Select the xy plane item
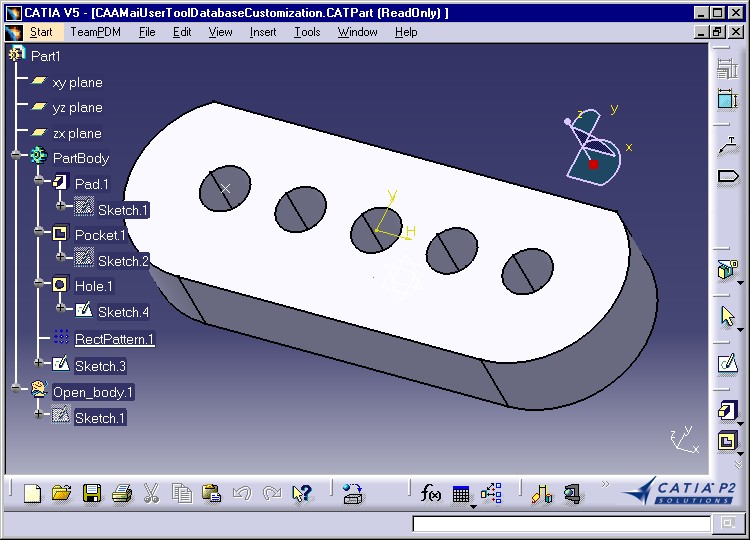The width and height of the screenshot is (750, 540). [77, 82]
